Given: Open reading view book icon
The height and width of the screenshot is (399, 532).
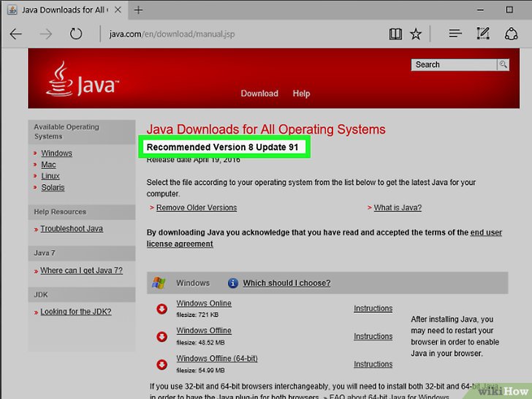Looking at the screenshot, I should click(395, 34).
